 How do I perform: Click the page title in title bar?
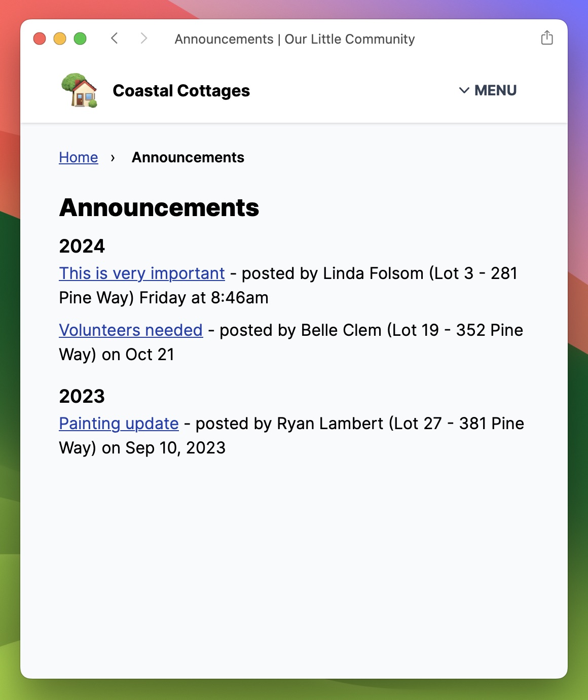coord(295,39)
